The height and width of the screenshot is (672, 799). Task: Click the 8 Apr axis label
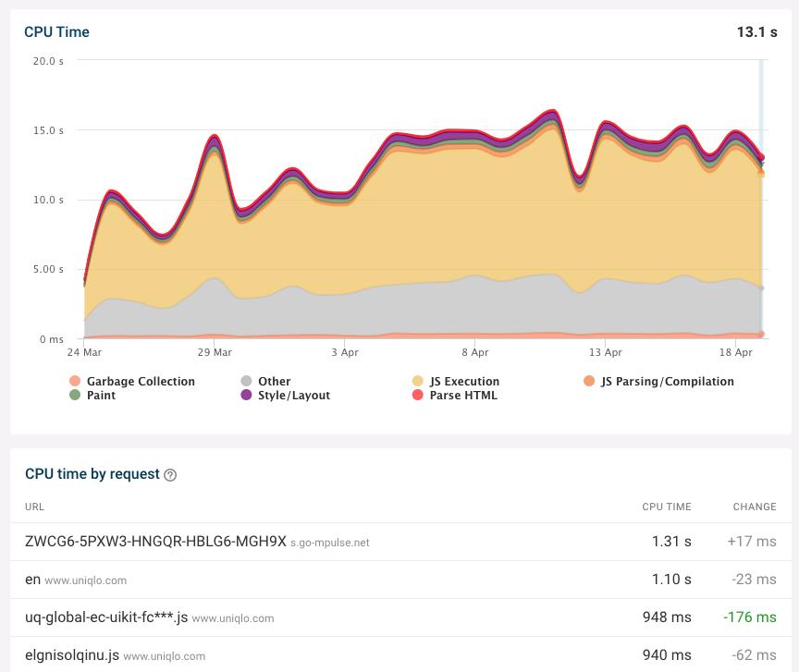coord(475,352)
